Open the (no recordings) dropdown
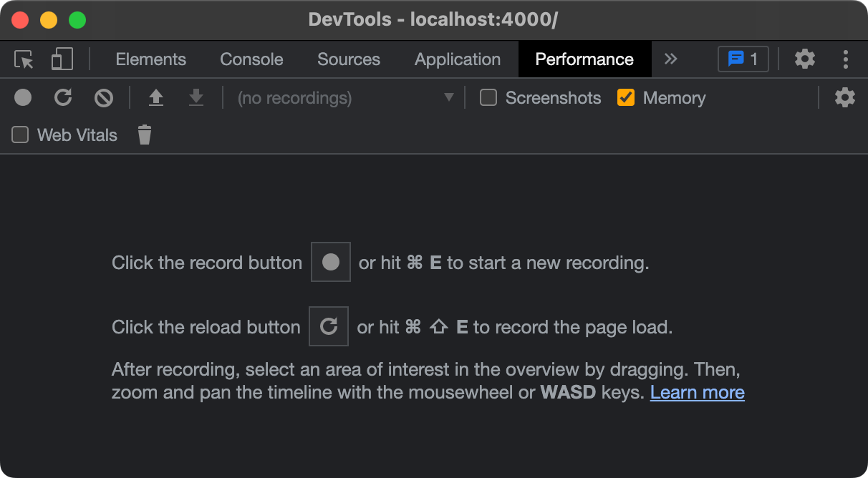The image size is (868, 478). 345,97
